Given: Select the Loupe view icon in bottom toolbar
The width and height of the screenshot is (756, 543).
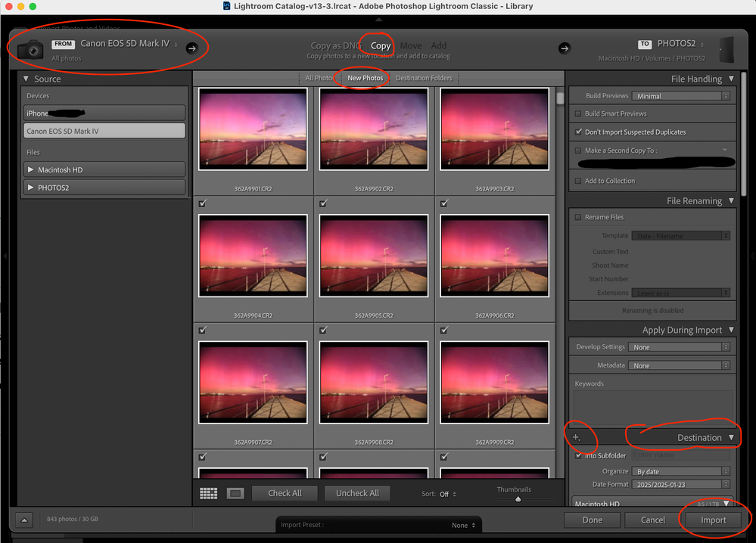Looking at the screenshot, I should (x=235, y=492).
